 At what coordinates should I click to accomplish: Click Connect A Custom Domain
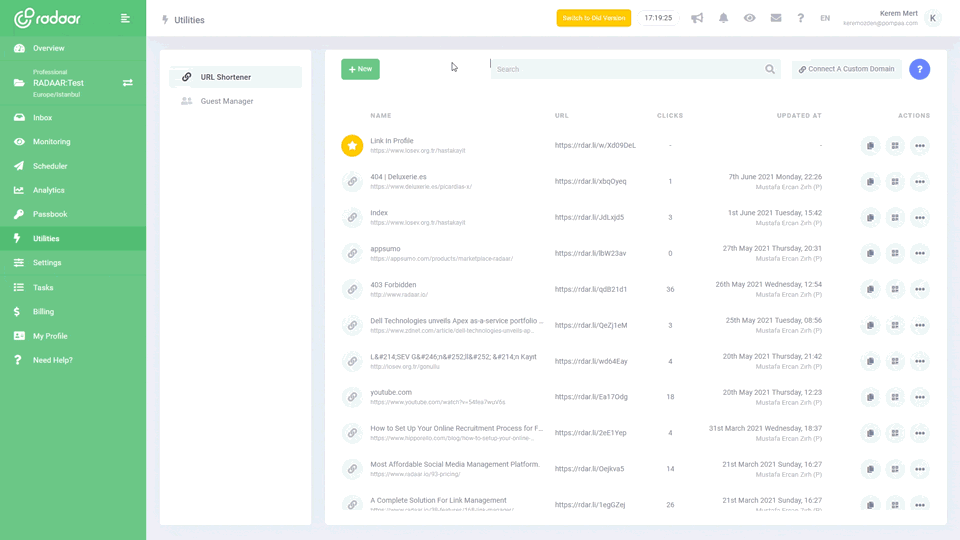[846, 69]
